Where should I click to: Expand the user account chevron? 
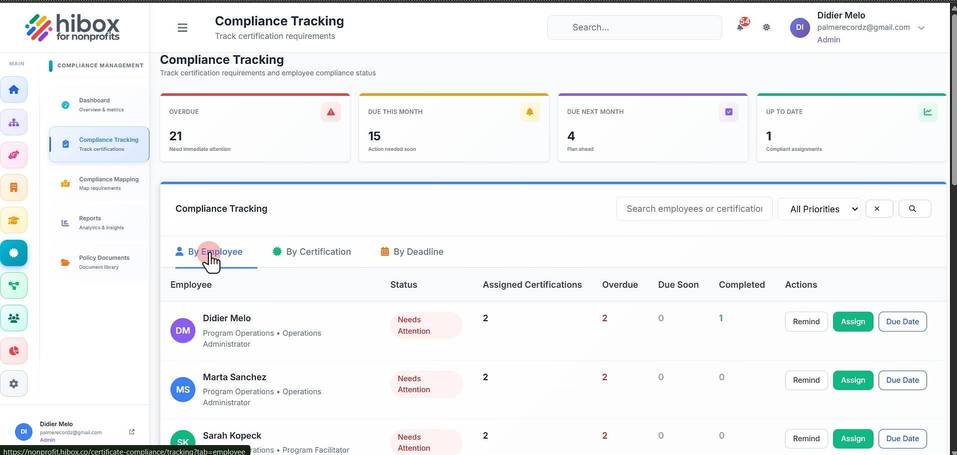coord(921,27)
